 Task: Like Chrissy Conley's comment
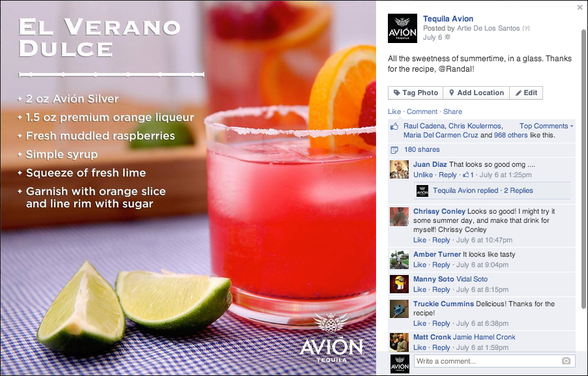point(420,240)
